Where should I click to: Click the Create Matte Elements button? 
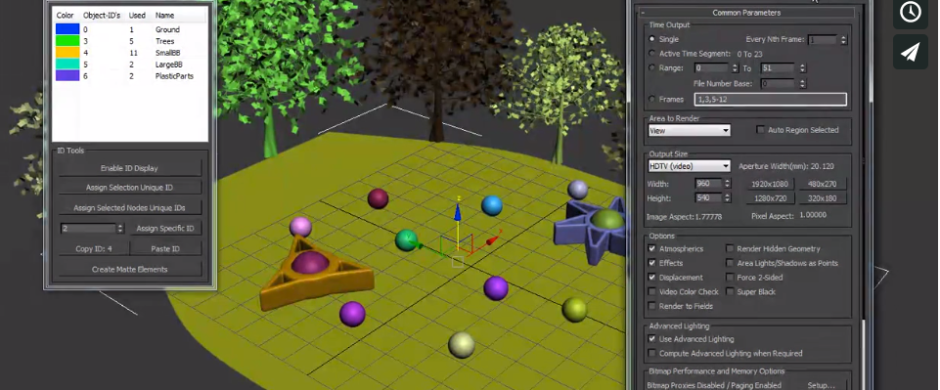(129, 270)
